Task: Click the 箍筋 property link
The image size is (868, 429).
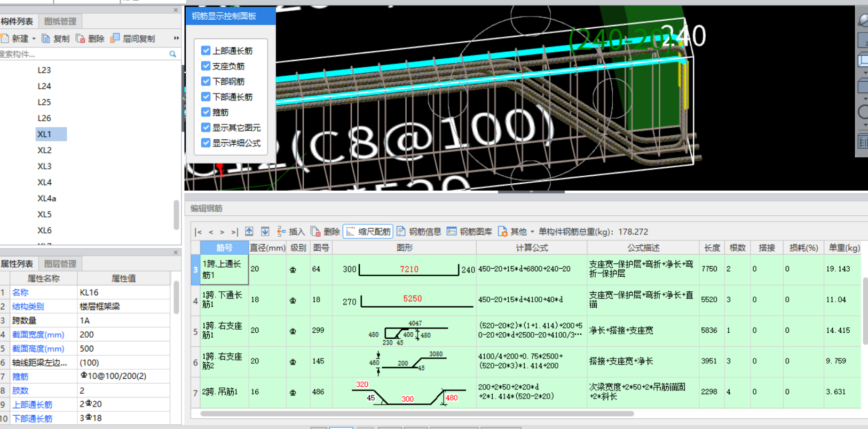Action: point(20,376)
